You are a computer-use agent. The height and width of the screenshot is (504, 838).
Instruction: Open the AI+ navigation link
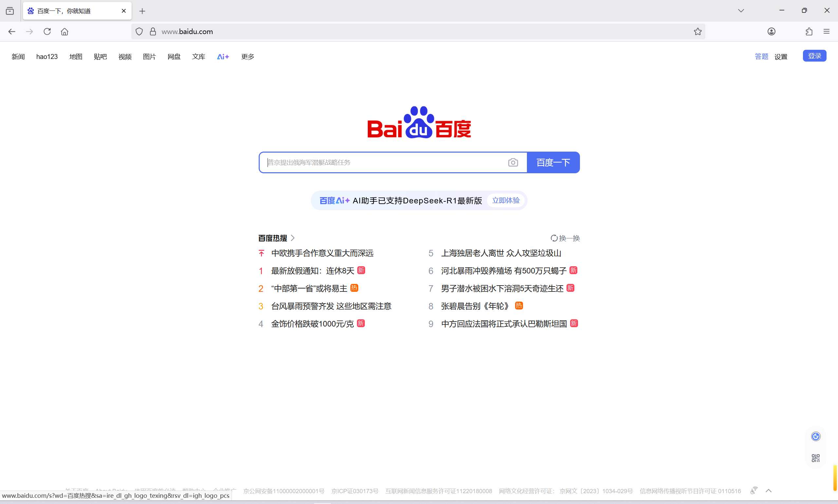pyautogui.click(x=223, y=57)
